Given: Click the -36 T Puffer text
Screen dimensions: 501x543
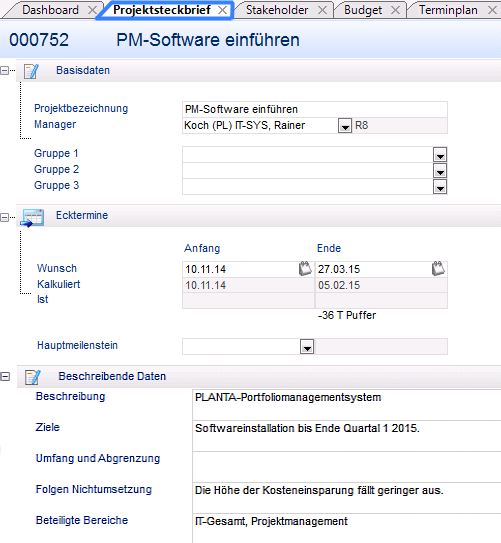Looking at the screenshot, I should point(347,315).
